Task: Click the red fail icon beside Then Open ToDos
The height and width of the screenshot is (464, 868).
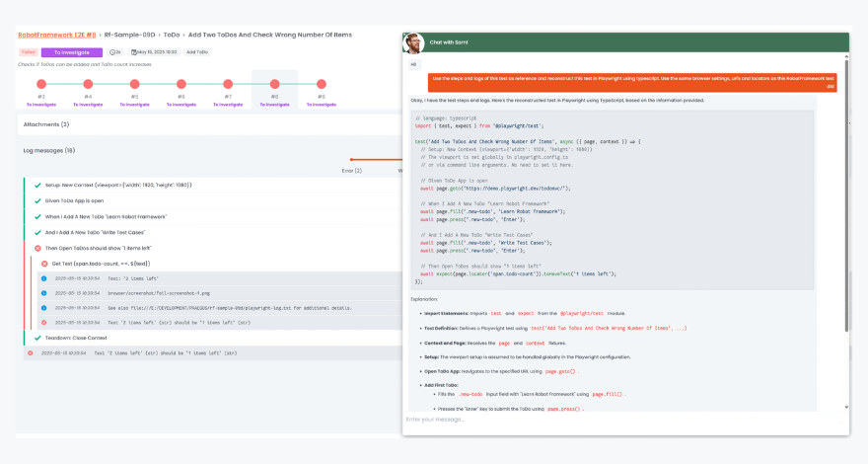Action: (37, 248)
